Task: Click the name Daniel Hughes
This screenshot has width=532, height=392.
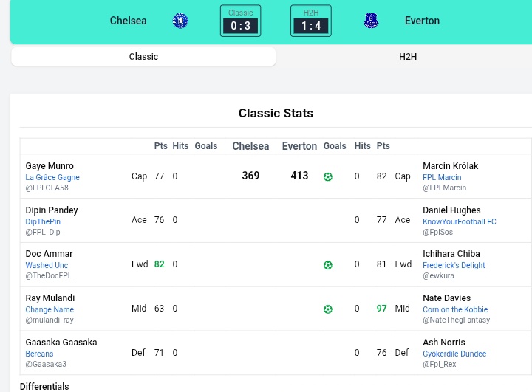Action: point(451,210)
